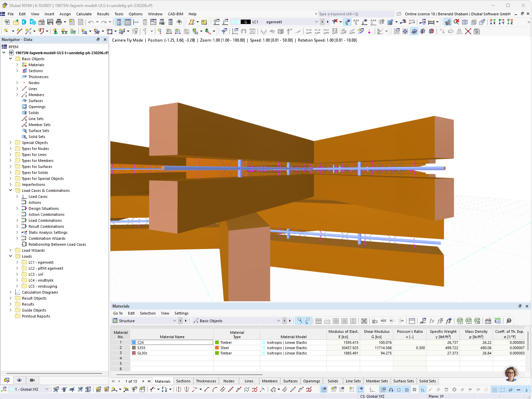Expand the Materials tree item
The height and width of the screenshot is (399, 532).
(x=17, y=65)
